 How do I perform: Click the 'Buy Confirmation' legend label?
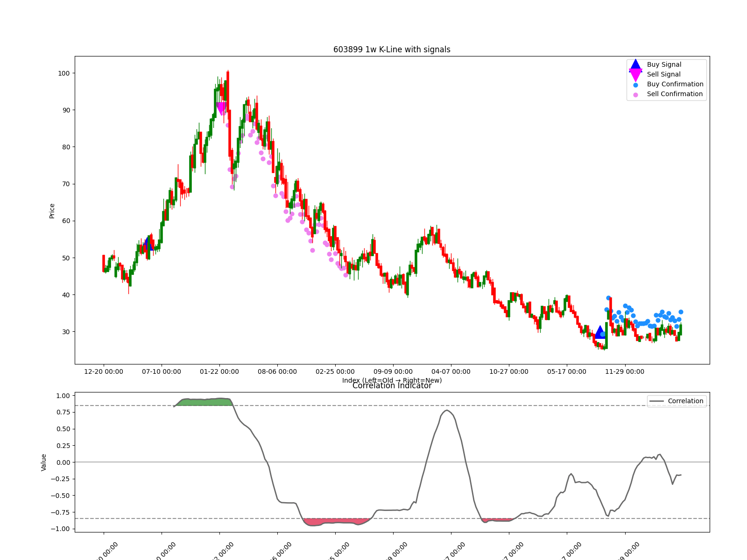[675, 84]
